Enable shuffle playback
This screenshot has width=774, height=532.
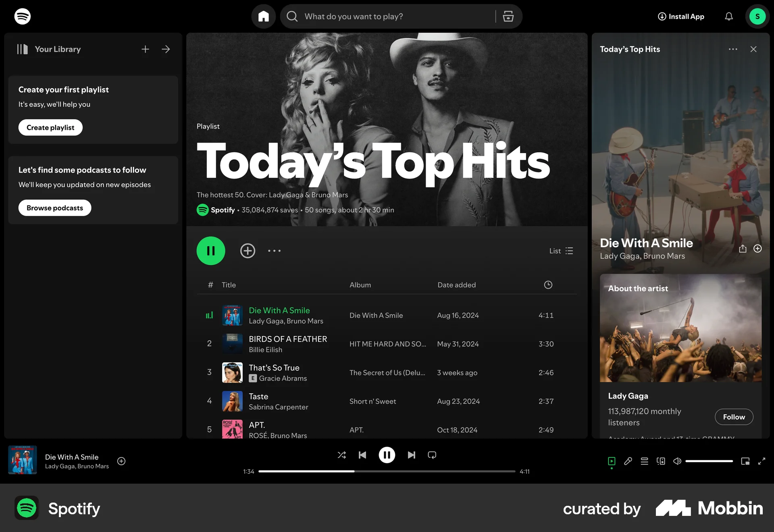[341, 455]
